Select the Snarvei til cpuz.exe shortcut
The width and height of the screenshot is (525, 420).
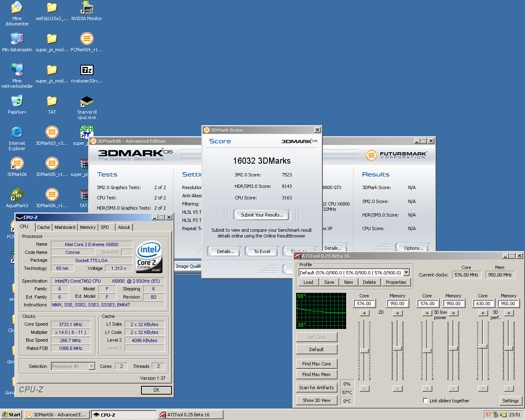coord(87,107)
